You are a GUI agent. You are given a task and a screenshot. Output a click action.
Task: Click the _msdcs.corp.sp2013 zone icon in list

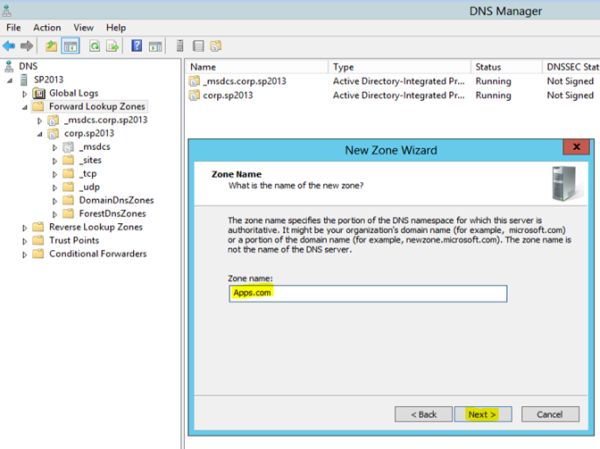[x=194, y=81]
